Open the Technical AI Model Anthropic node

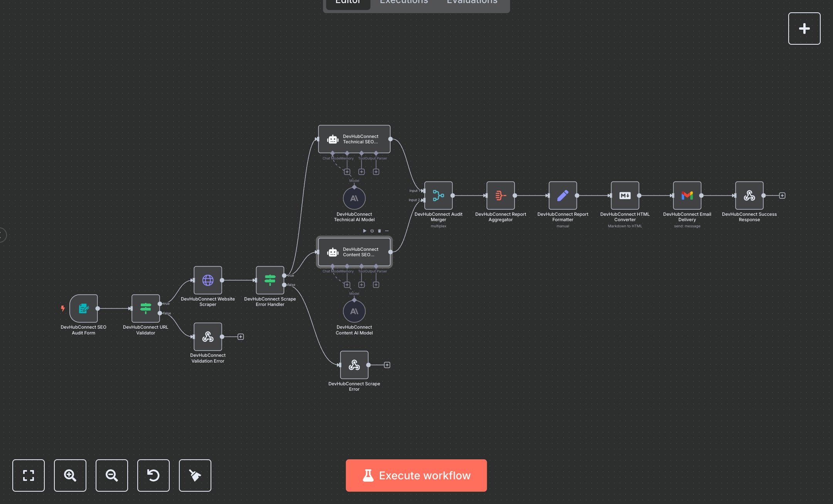pos(354,198)
